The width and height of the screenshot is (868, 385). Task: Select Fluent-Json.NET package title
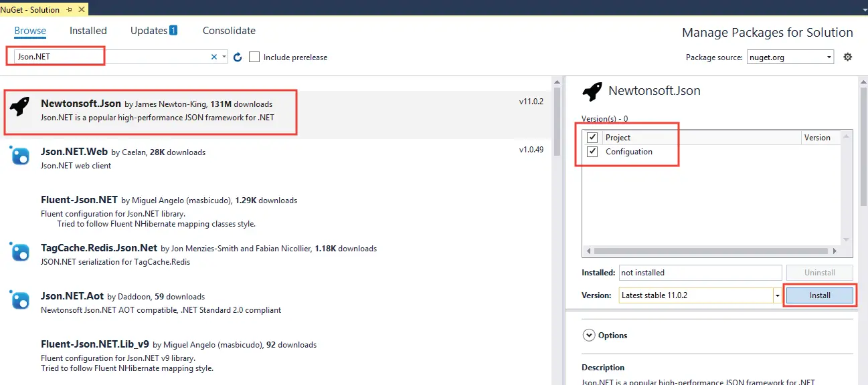tap(80, 200)
